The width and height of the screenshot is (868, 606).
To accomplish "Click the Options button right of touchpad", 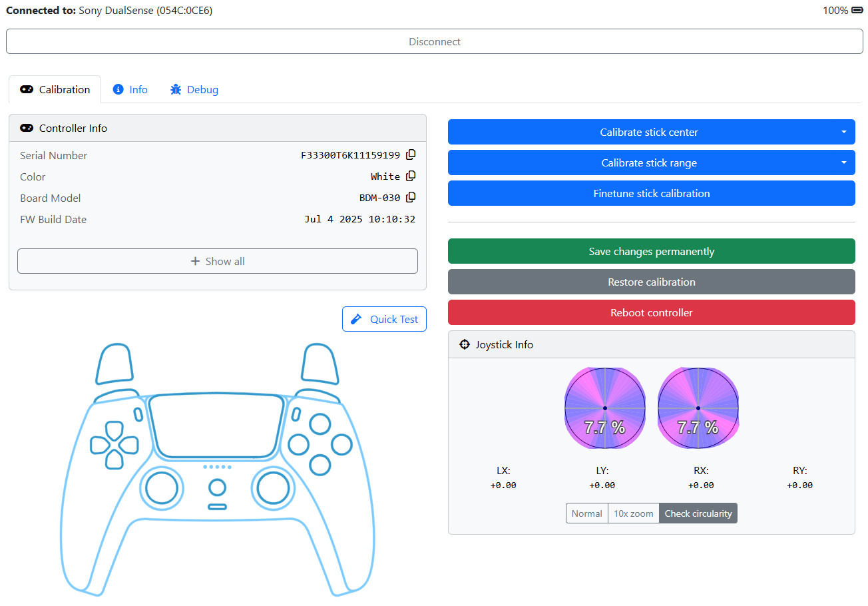I will coord(296,414).
